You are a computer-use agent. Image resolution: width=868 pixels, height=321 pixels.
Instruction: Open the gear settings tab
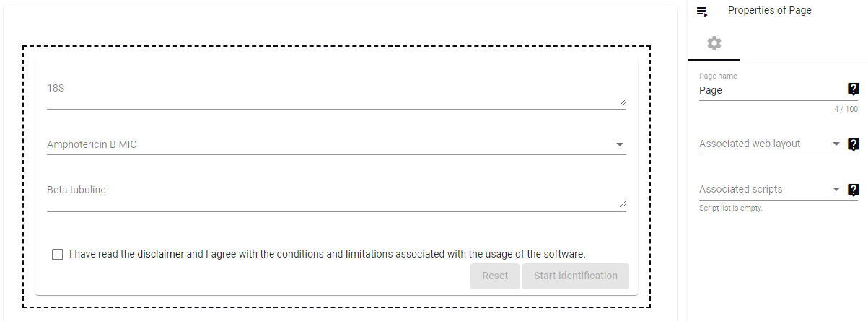(714, 43)
